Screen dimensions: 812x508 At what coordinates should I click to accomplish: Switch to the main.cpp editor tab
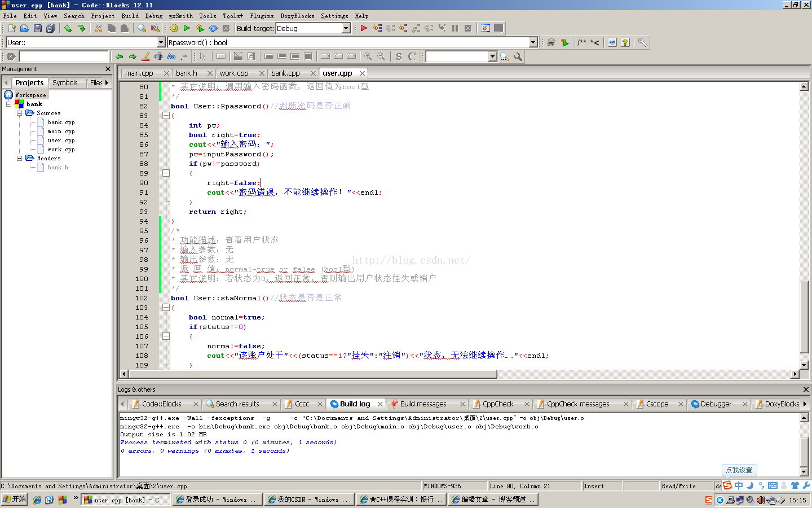[139, 73]
